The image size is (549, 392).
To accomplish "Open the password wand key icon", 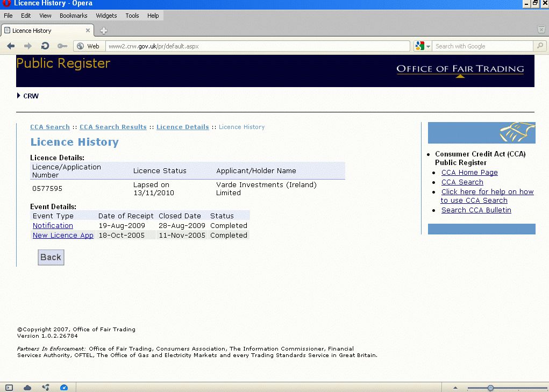I will click(x=62, y=46).
